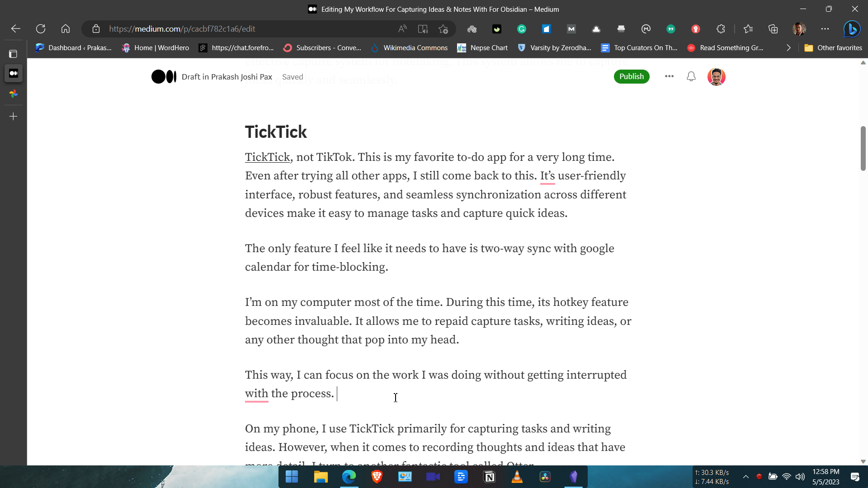Open the browser Extensions puzzle icon
Image resolution: width=868 pixels, height=488 pixels.
pos(721,29)
